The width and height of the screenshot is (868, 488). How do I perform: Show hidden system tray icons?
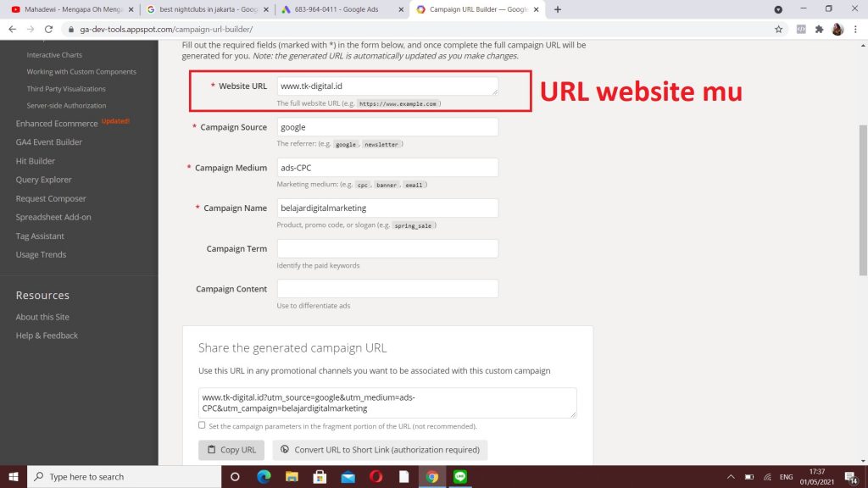click(x=731, y=476)
